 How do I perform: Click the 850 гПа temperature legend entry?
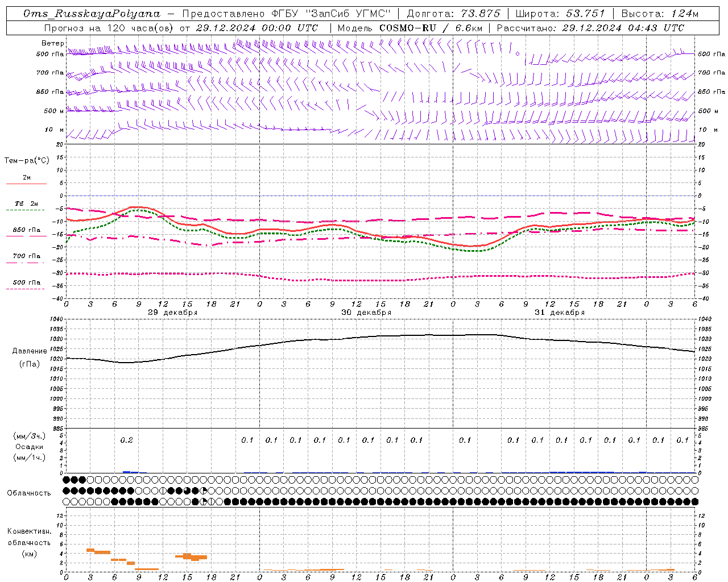pos(27,230)
